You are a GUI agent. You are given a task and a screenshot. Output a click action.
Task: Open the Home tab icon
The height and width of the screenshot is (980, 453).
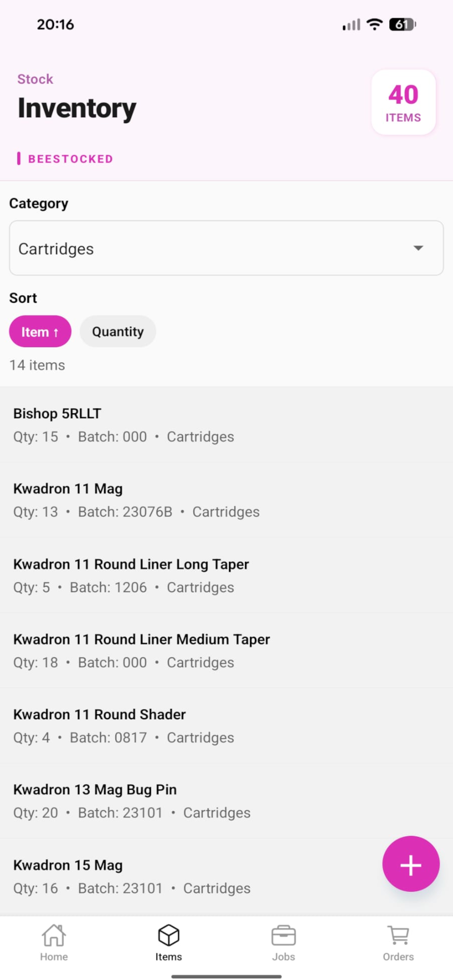click(x=54, y=940)
